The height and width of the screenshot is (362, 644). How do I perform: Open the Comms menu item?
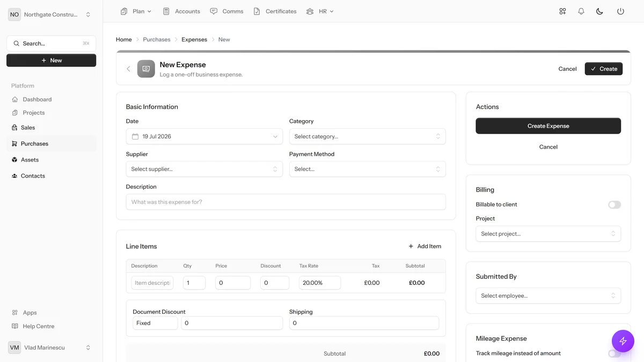coord(227,11)
